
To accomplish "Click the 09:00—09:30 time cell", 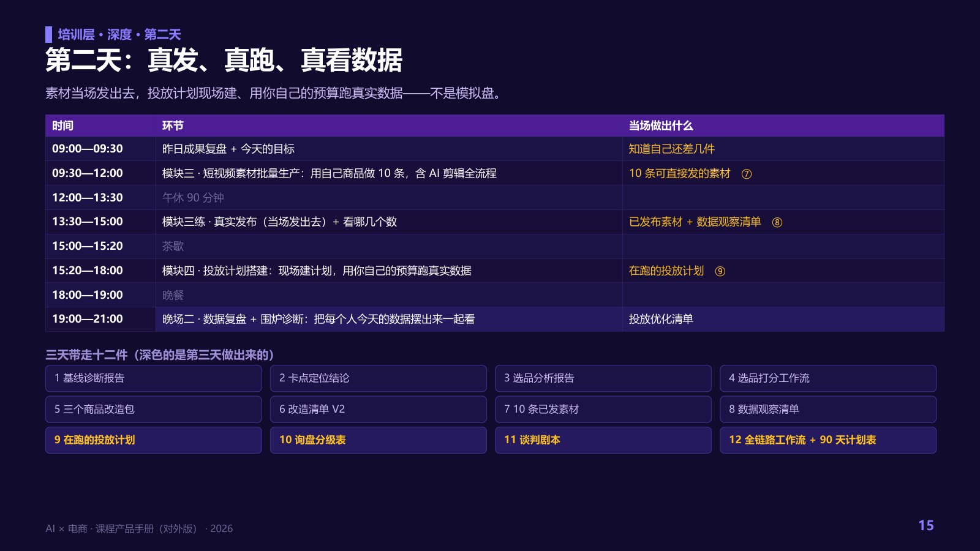I will tap(100, 149).
